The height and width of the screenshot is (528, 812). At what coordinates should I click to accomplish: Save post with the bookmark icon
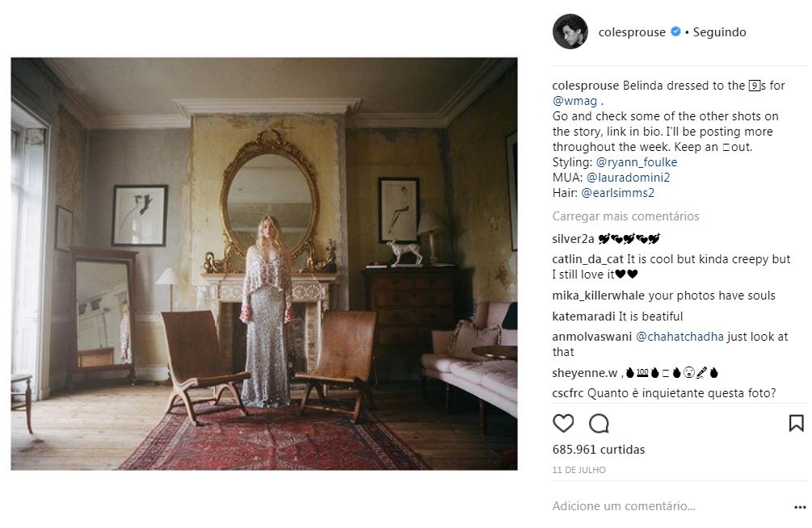796,423
